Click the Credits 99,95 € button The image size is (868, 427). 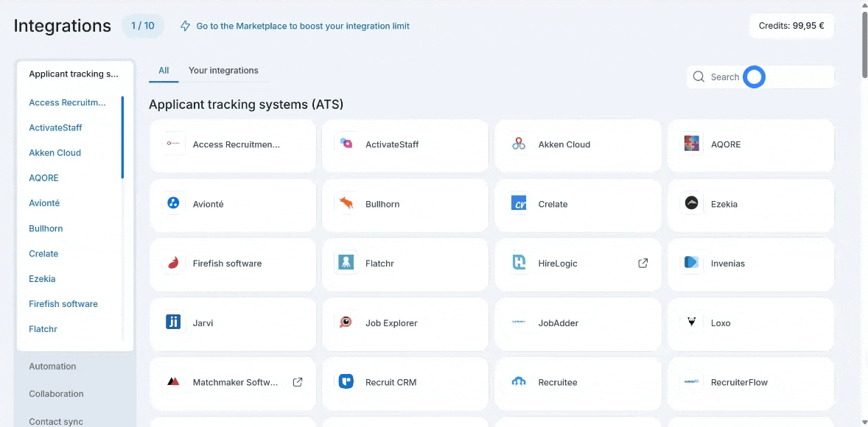click(x=791, y=26)
